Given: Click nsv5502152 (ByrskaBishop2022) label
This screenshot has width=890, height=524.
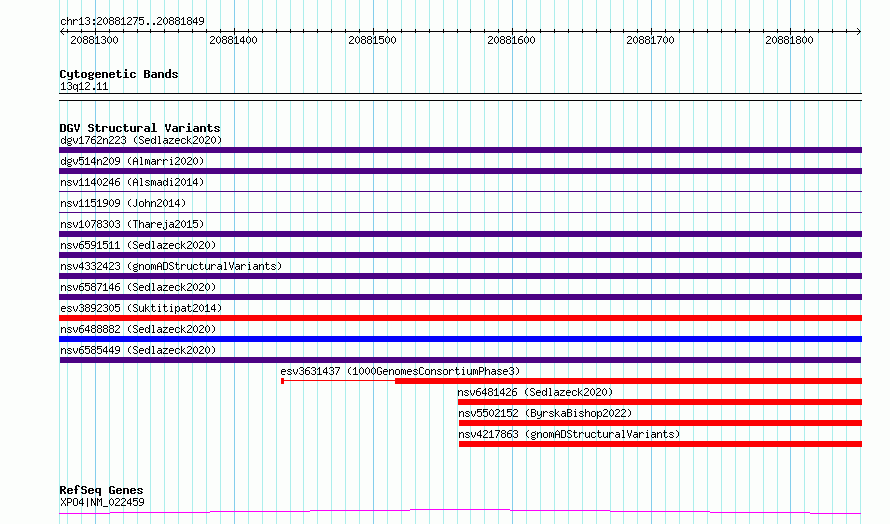Looking at the screenshot, I should click(545, 413).
